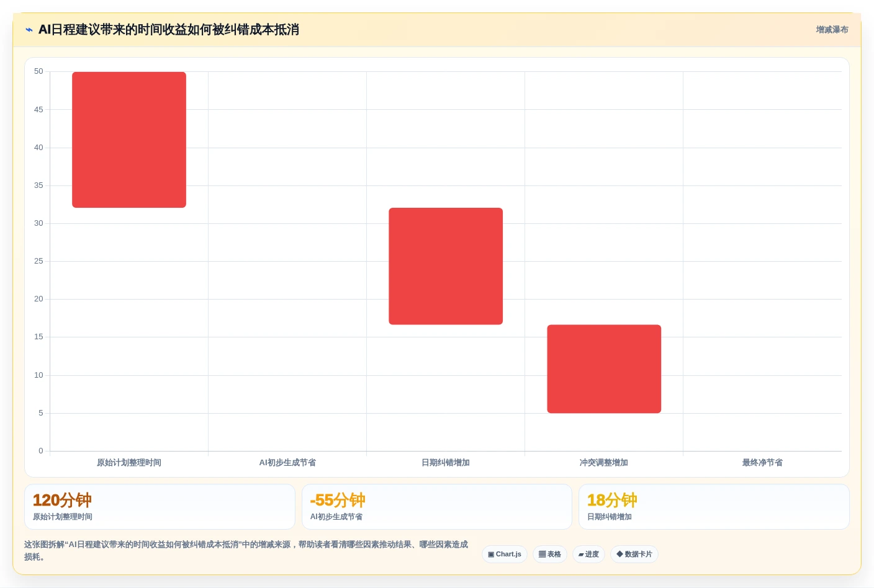The height and width of the screenshot is (588, 874).
Task: Click the 表格 tag chip
Action: click(550, 555)
